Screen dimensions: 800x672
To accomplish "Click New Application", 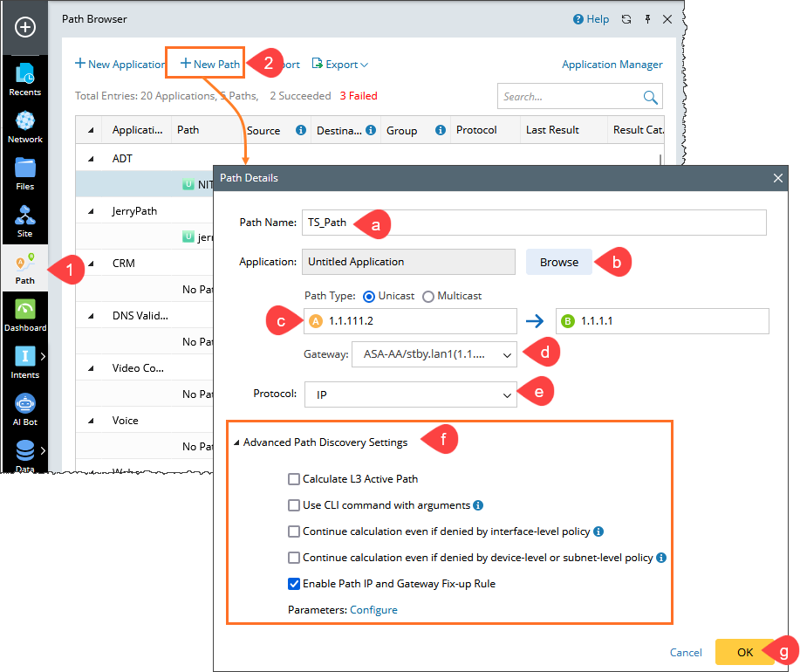I will 120,65.
